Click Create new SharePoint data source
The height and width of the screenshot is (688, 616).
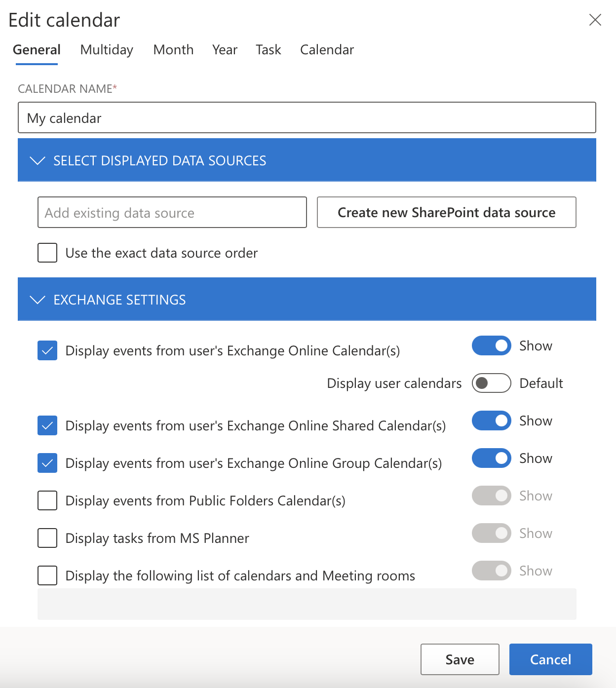coord(446,212)
